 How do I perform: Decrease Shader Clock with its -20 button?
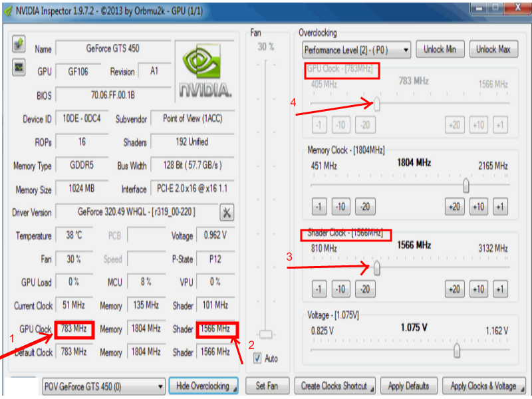(365, 289)
